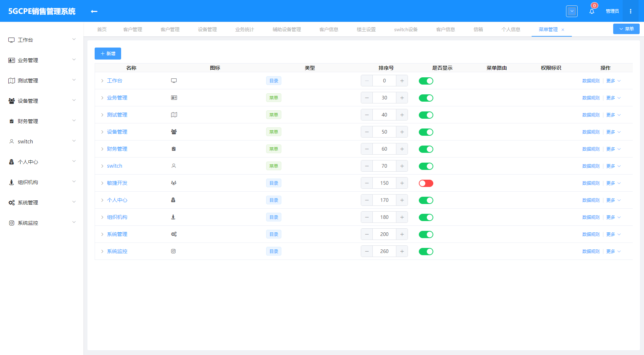Turn off display switch for 系统监控 row
644x355 pixels.
click(x=426, y=252)
